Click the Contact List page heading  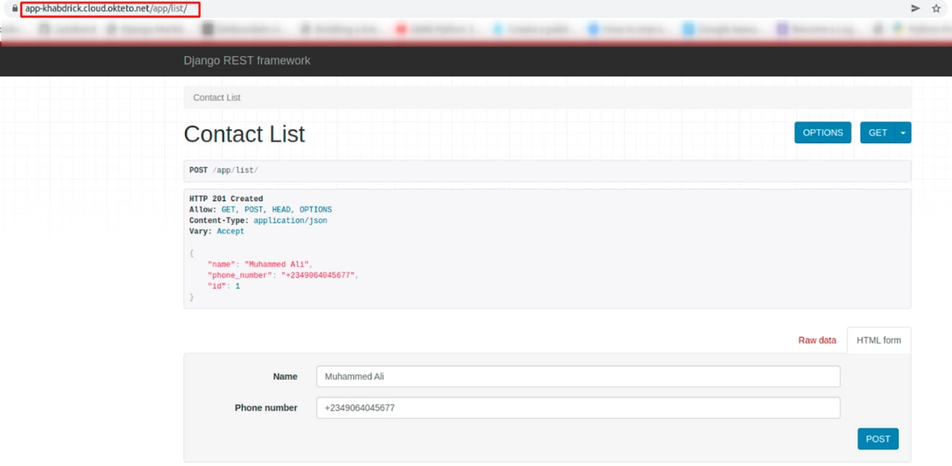click(x=244, y=134)
